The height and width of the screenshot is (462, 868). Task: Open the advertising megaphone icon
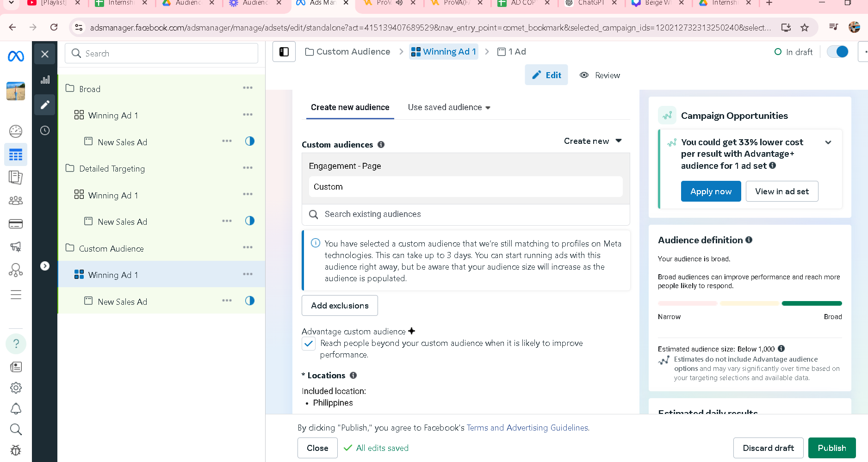(x=16, y=247)
